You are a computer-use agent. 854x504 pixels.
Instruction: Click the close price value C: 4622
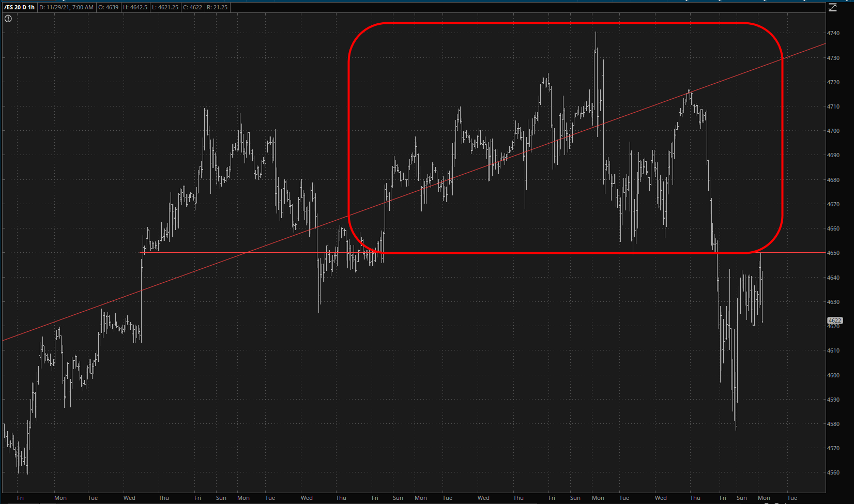(192, 7)
